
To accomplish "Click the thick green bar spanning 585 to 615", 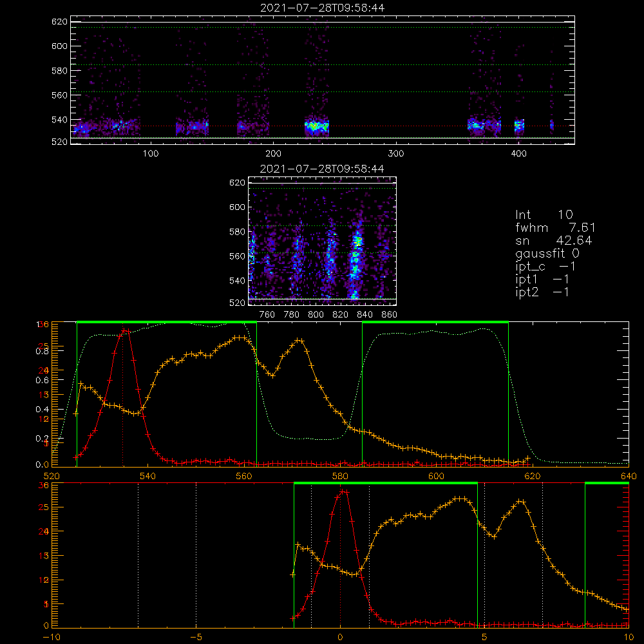I will tap(435, 322).
